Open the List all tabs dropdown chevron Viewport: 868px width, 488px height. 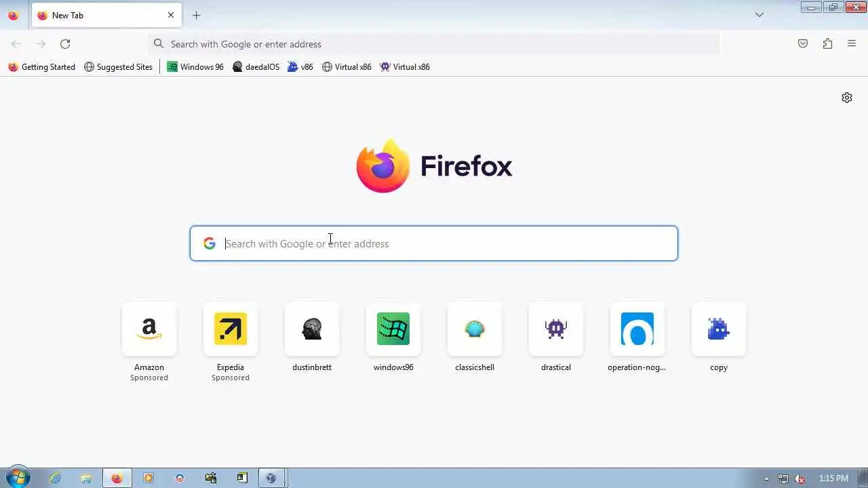point(759,15)
